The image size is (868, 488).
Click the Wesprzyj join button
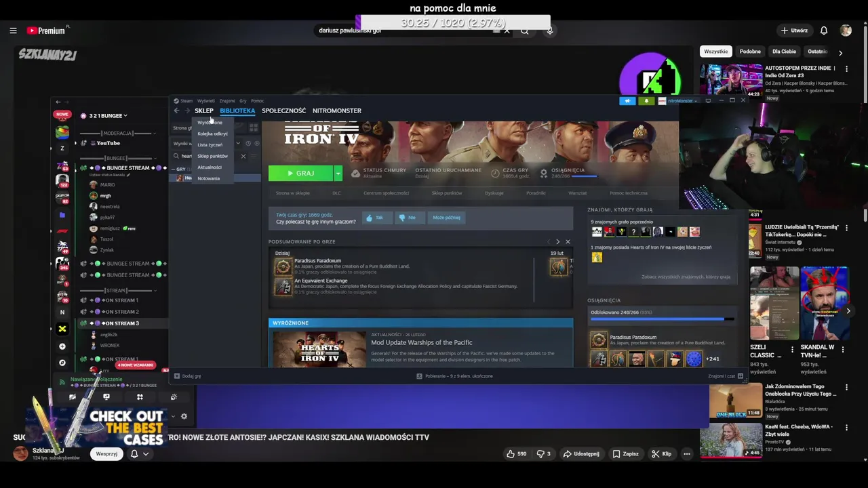(x=106, y=453)
